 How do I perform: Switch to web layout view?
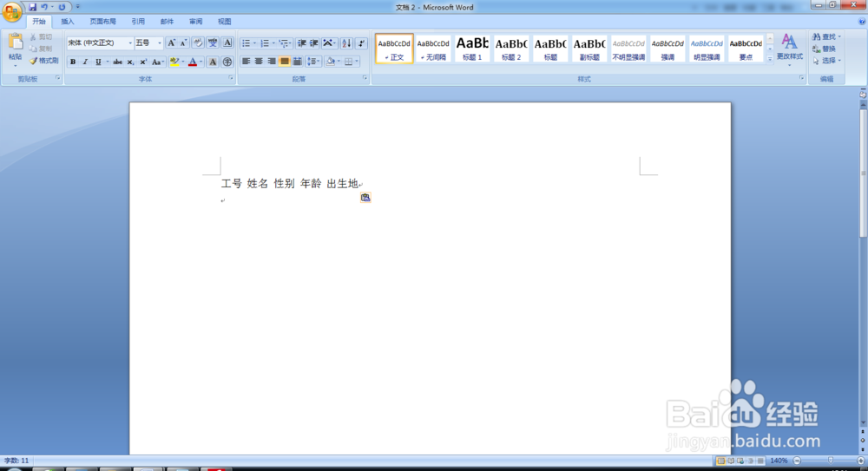740,461
